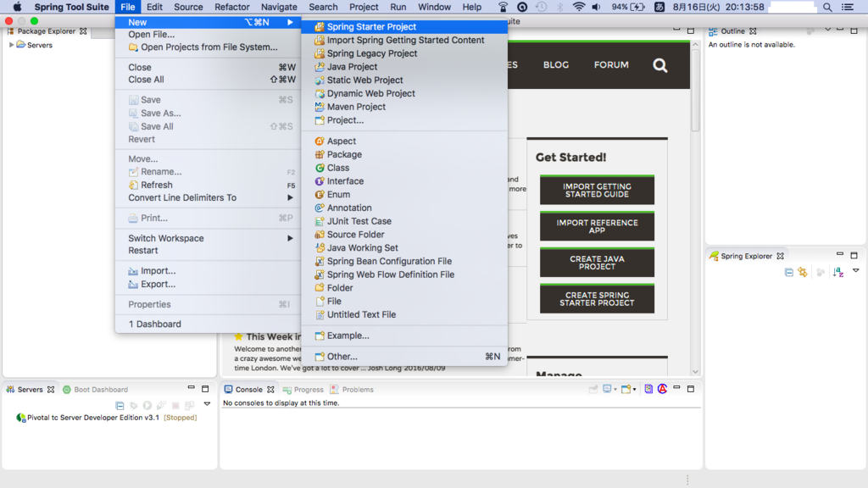Image resolution: width=868 pixels, height=488 pixels.
Task: Click the Java Working Set icon
Action: [320, 248]
